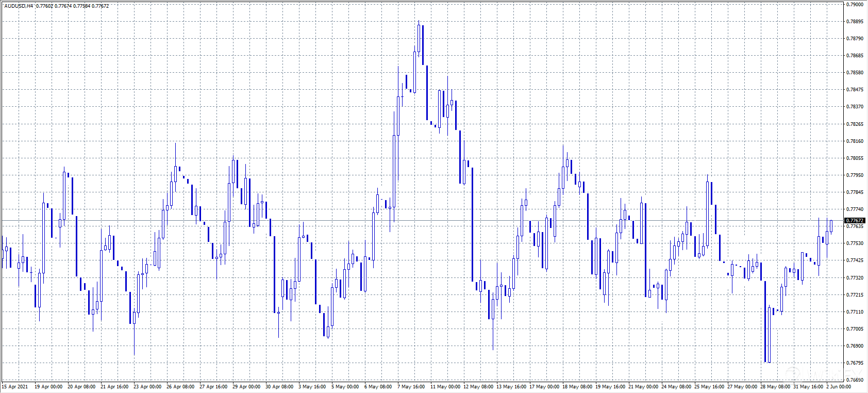Click the 15 Apr 2021 date label
This screenshot has height=393, width=868.
(15, 387)
